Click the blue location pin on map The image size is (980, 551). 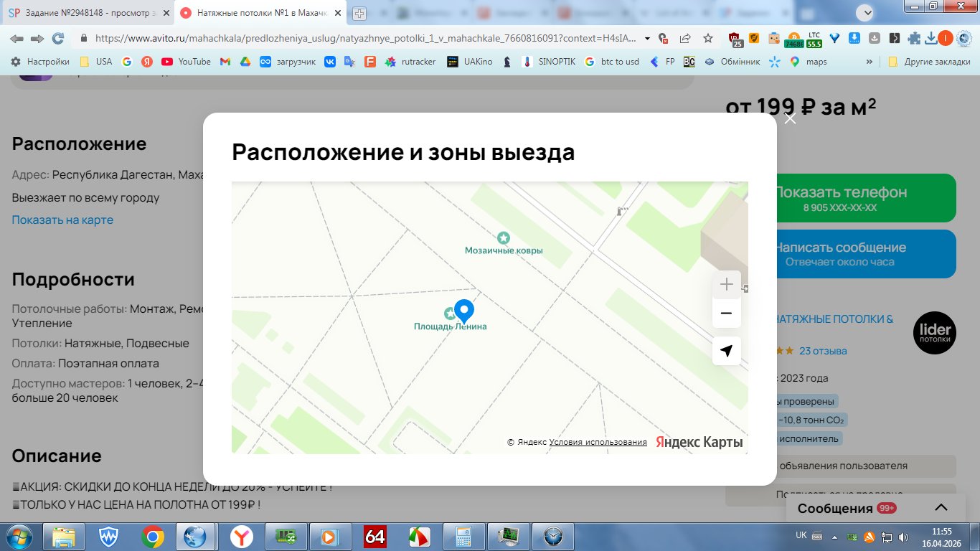(464, 311)
